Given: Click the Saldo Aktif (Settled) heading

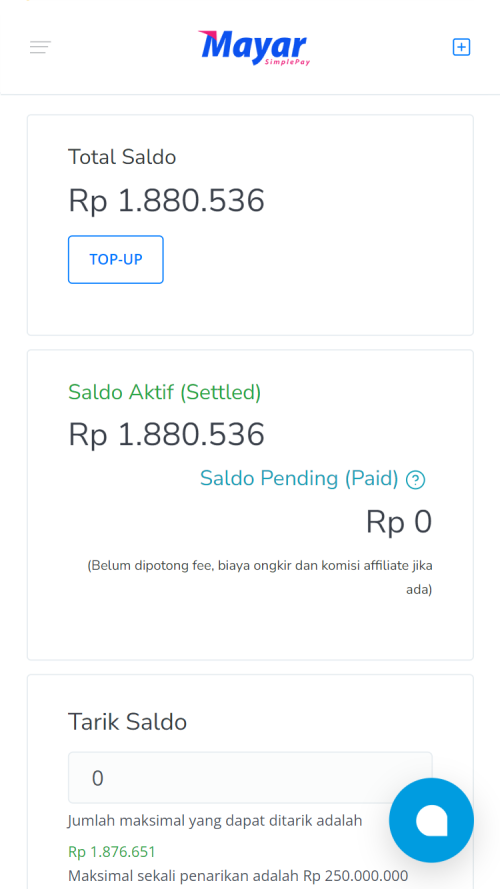Looking at the screenshot, I should (164, 392).
